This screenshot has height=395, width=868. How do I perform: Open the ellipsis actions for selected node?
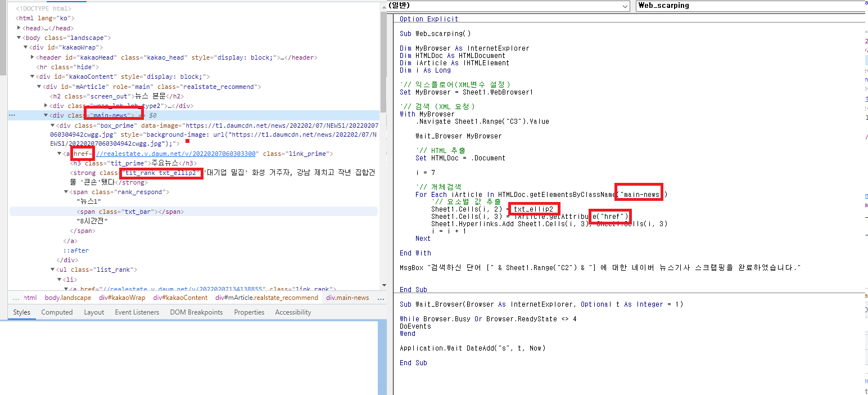coord(11,115)
